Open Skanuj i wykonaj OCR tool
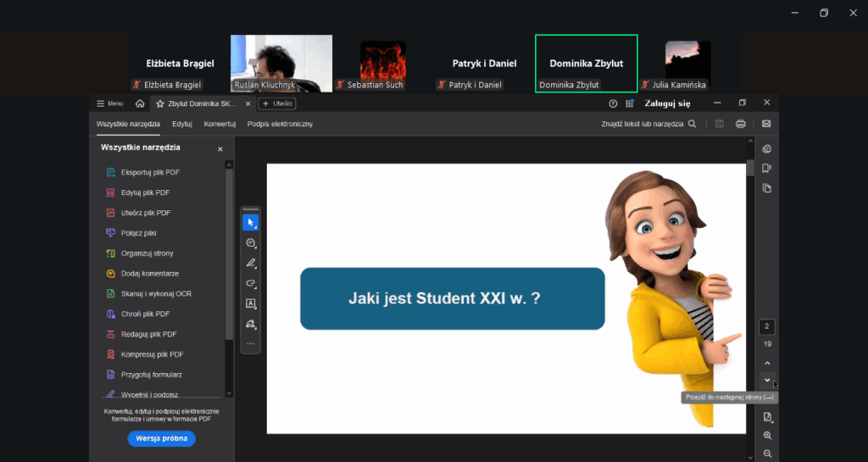This screenshot has height=462, width=868. (x=148, y=294)
